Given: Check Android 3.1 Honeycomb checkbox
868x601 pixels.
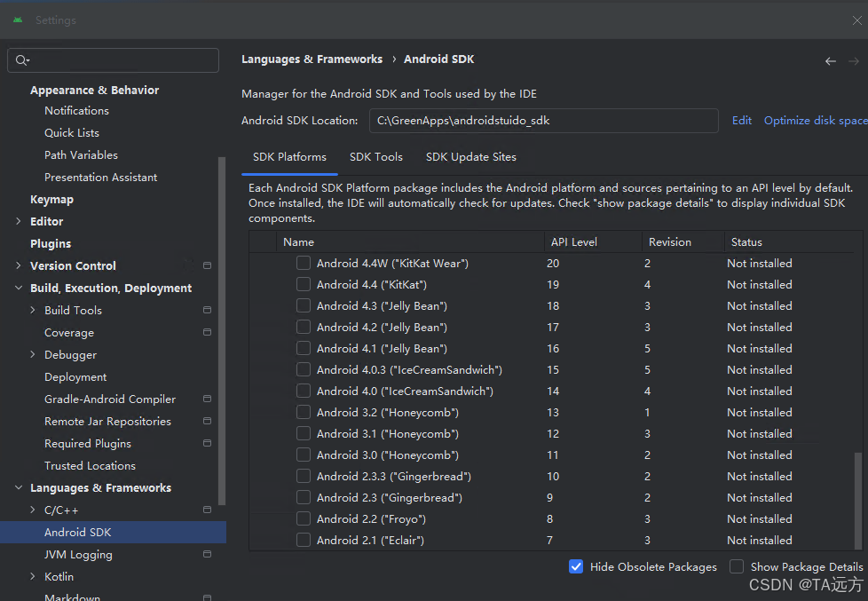Looking at the screenshot, I should click(304, 434).
